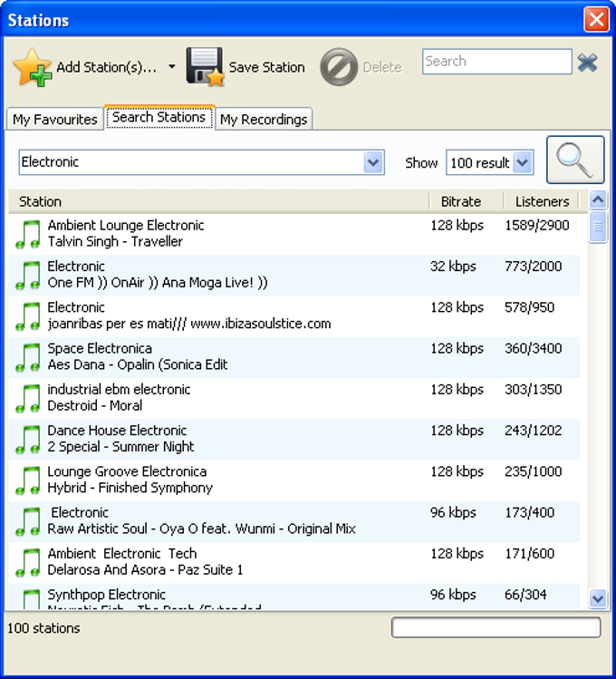Click the 243/1202 listeners value
The width and height of the screenshot is (616, 679).
coord(533,431)
